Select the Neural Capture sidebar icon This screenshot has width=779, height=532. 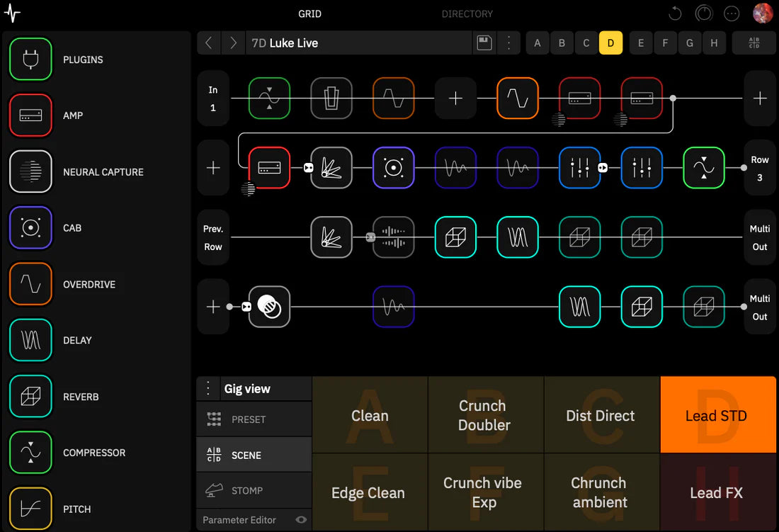[x=30, y=171]
